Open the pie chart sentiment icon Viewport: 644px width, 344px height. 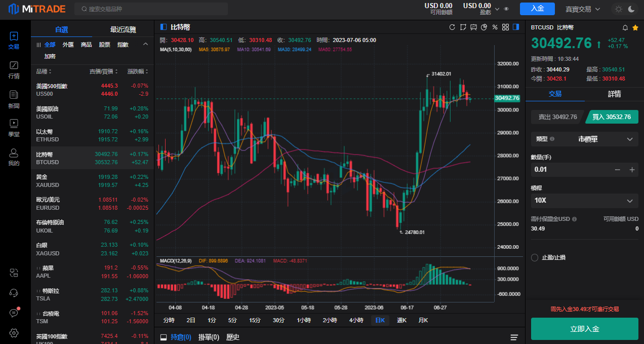tap(484, 27)
